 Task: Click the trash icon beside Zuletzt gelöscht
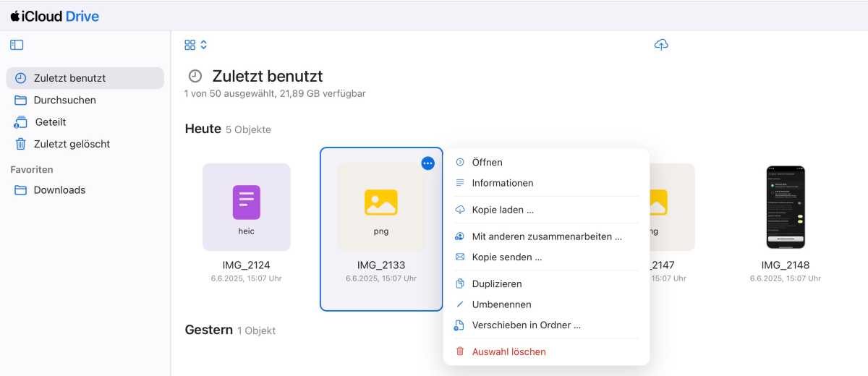[x=20, y=144]
